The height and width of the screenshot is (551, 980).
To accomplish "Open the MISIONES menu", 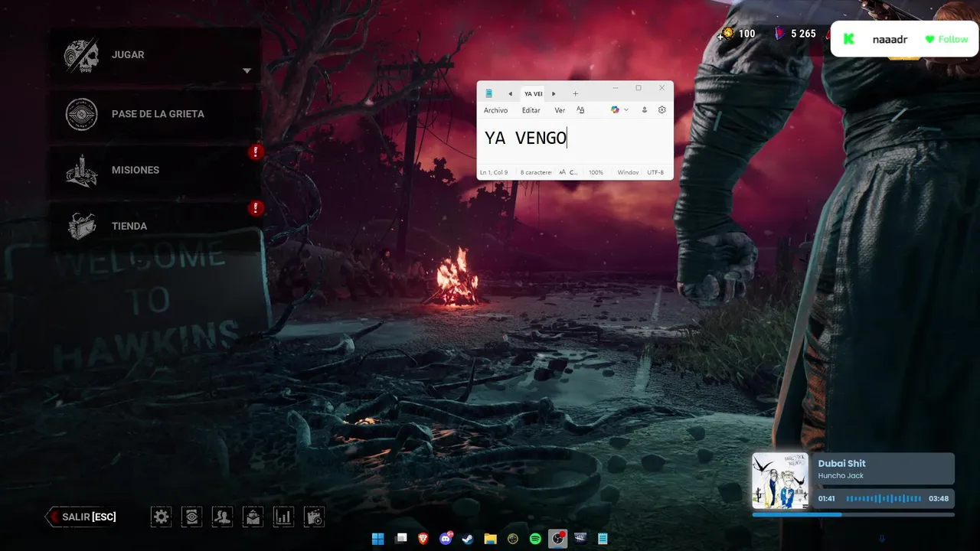I will tap(155, 170).
